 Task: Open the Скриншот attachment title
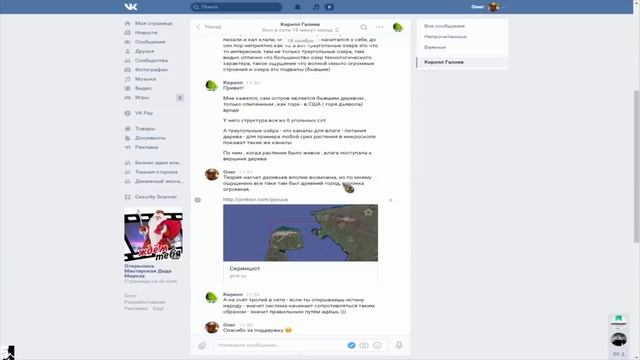click(x=244, y=269)
